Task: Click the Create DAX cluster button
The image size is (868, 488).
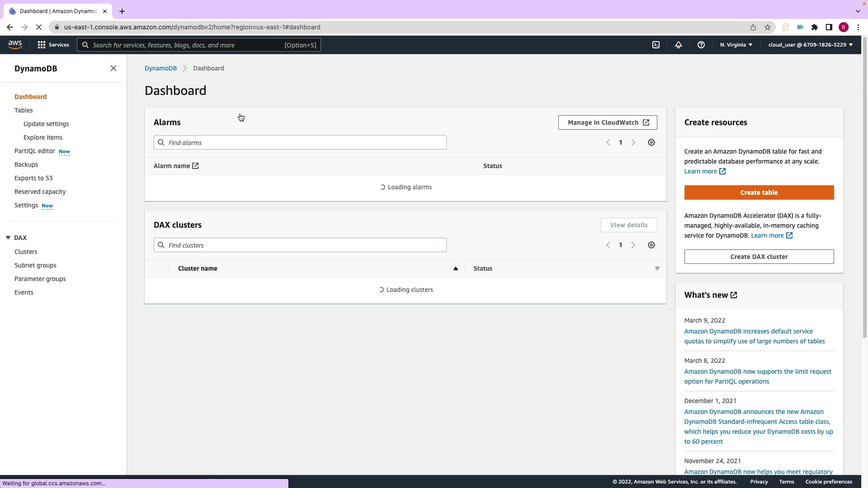Action: click(759, 257)
